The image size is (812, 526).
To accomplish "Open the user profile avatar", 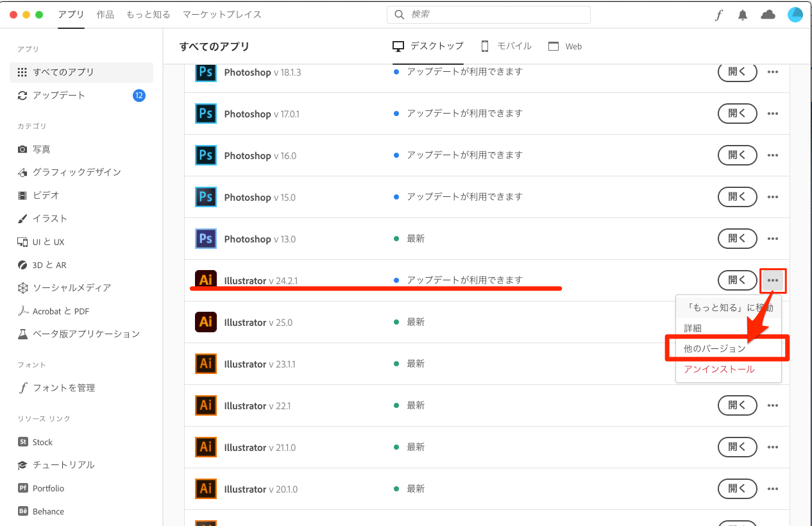I will (795, 15).
